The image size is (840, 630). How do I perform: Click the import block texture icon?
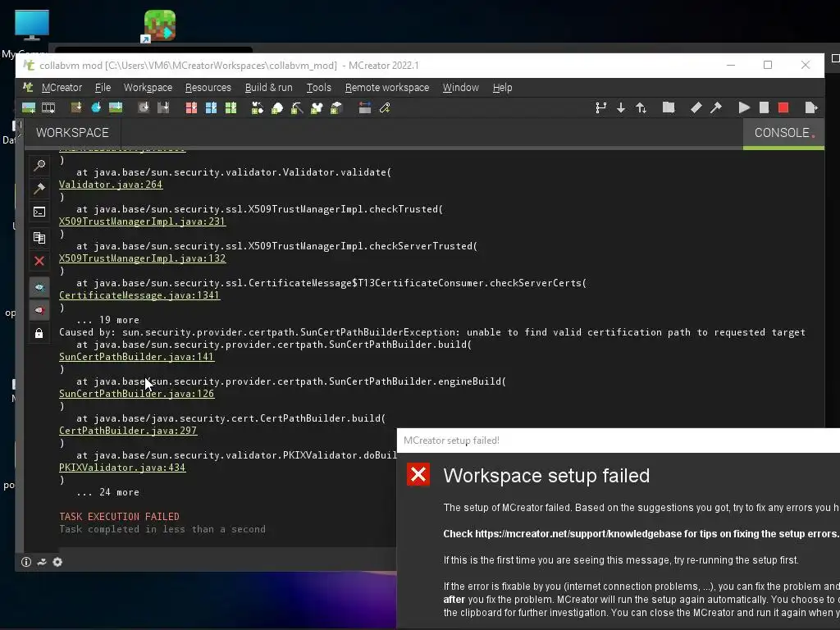[76, 108]
